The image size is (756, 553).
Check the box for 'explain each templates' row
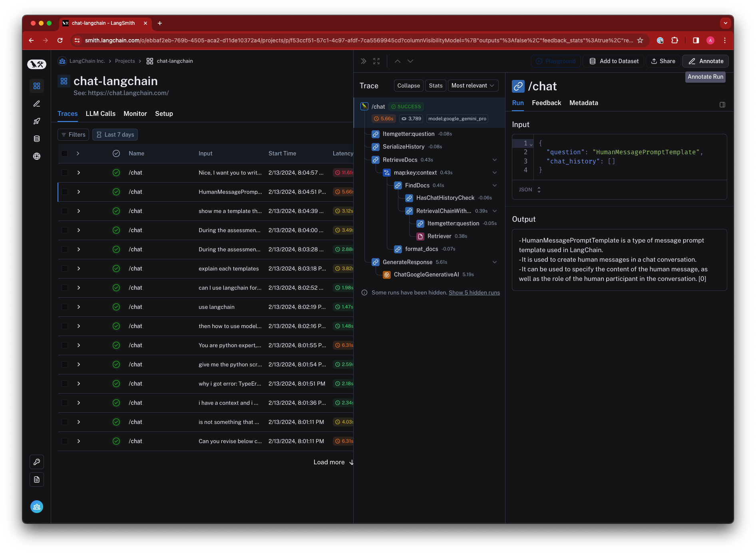coord(65,269)
